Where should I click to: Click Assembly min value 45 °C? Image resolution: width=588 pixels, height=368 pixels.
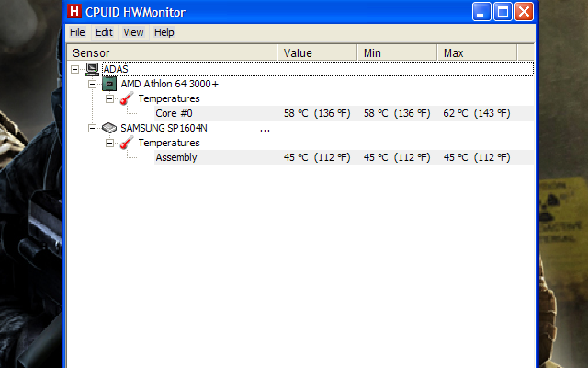tap(397, 157)
